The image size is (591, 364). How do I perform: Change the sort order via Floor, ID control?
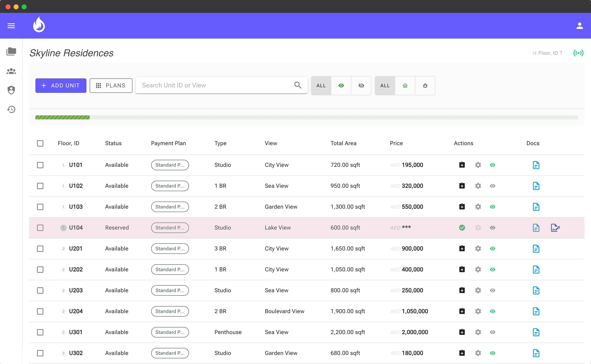click(x=547, y=53)
